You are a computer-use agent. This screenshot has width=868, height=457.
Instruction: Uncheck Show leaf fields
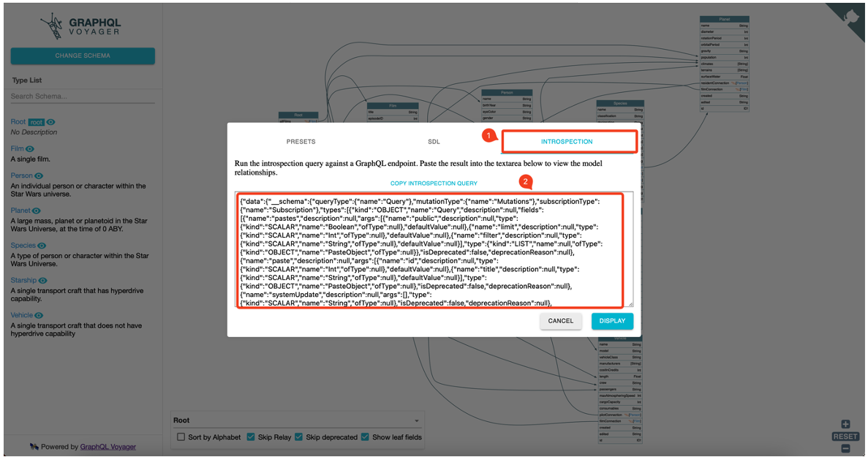click(365, 437)
